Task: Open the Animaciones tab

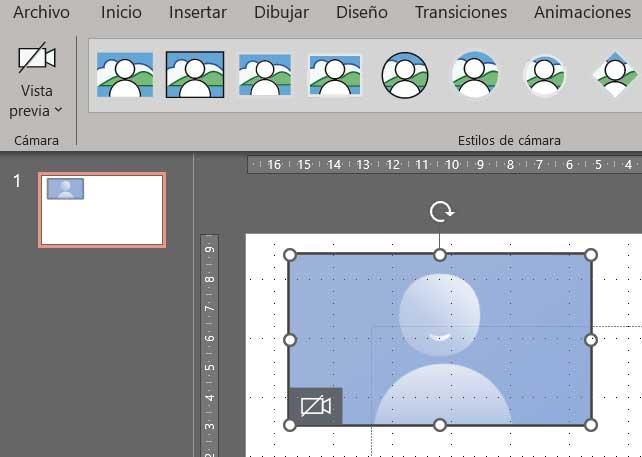Action: click(582, 12)
